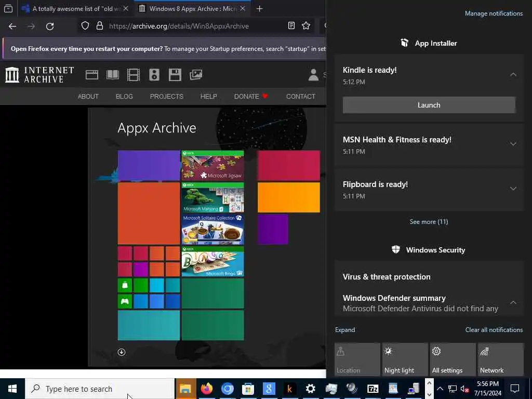Click the download arrow icon below the tiles
The image size is (532, 399).
(122, 352)
